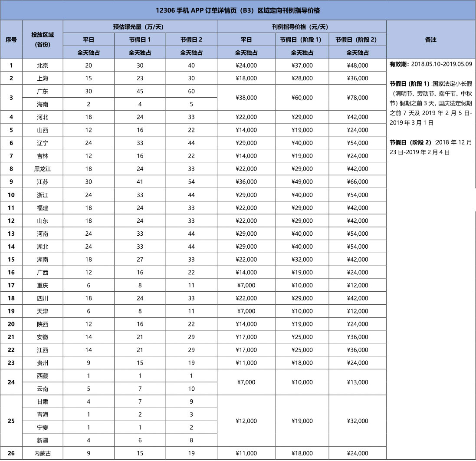Click the ¥66,000 price cell
This screenshot has width=476, height=461.
pos(358,181)
